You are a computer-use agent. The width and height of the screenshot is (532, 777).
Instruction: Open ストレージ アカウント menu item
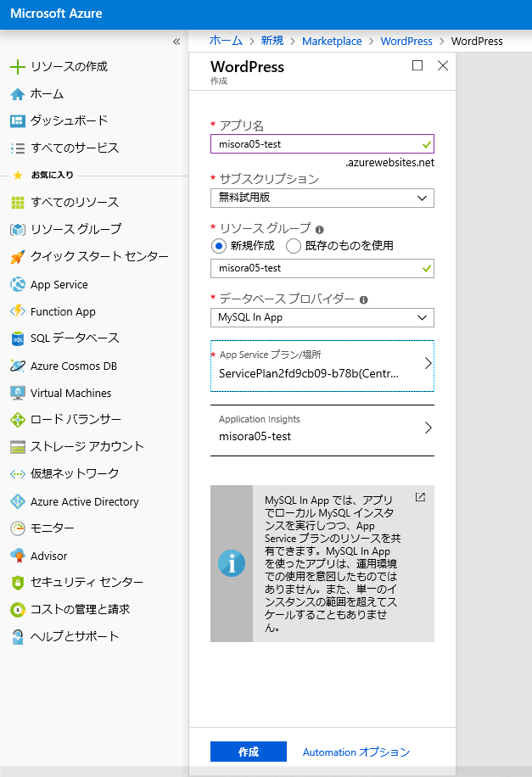click(87, 447)
